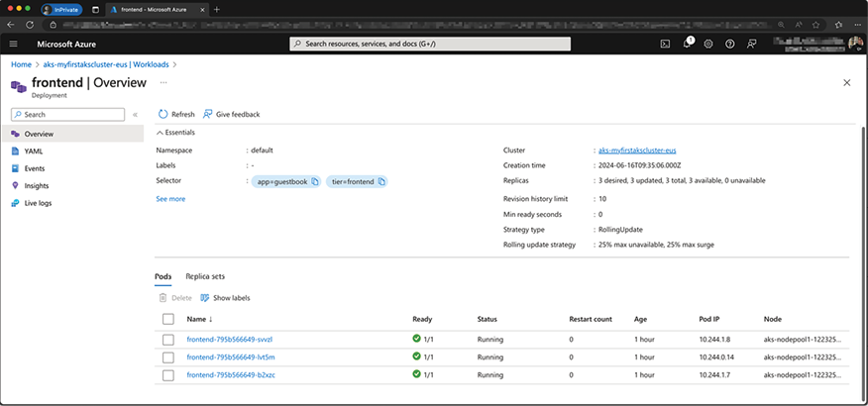The height and width of the screenshot is (406, 868).
Task: Open aks-myfirstakscluster-eus | Workloads breadcrumb
Action: (x=106, y=64)
